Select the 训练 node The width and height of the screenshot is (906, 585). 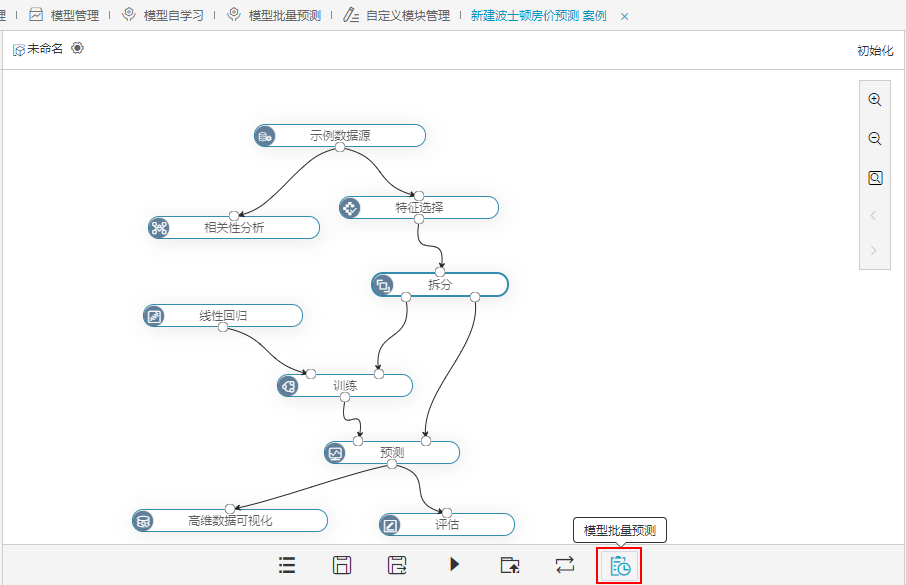pyautogui.click(x=345, y=386)
